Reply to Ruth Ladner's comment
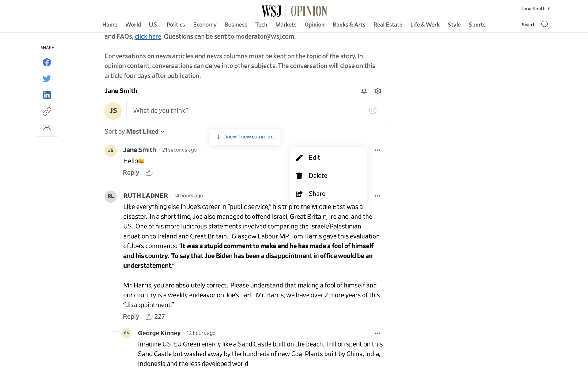Viewport: 588px width, 368px height. [x=131, y=316]
